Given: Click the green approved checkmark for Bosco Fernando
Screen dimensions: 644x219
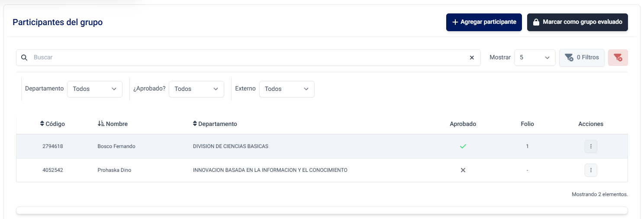Looking at the screenshot, I should (463, 146).
